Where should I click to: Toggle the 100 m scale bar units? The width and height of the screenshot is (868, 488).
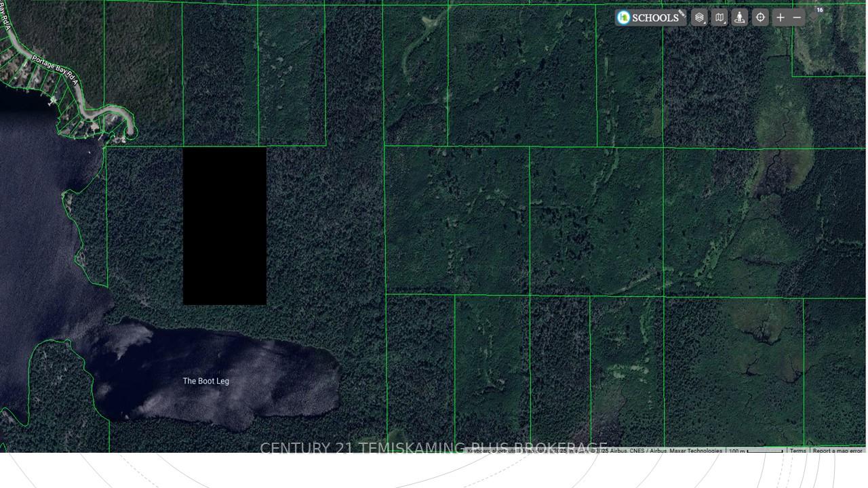coord(756,451)
